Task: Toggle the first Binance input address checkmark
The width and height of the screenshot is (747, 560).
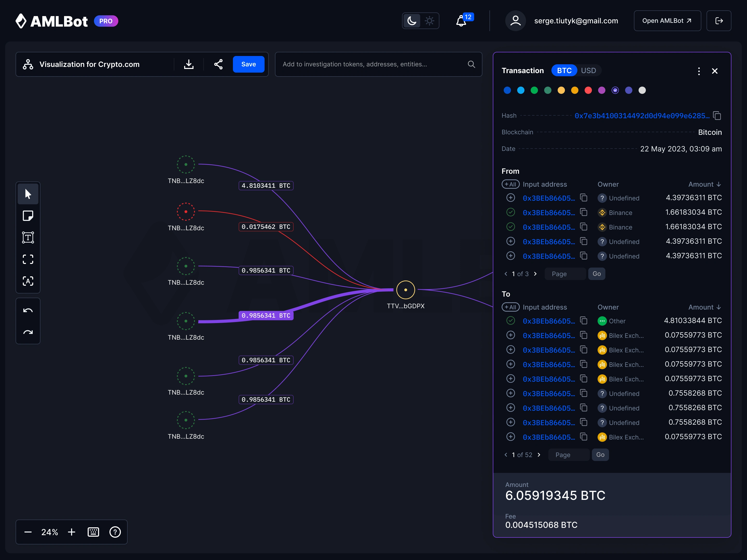Action: pyautogui.click(x=511, y=212)
